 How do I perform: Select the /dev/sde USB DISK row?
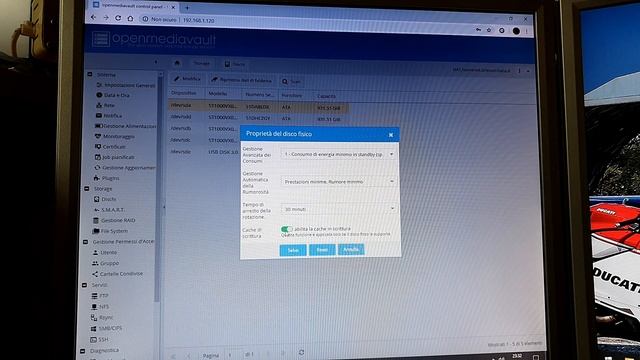204,151
